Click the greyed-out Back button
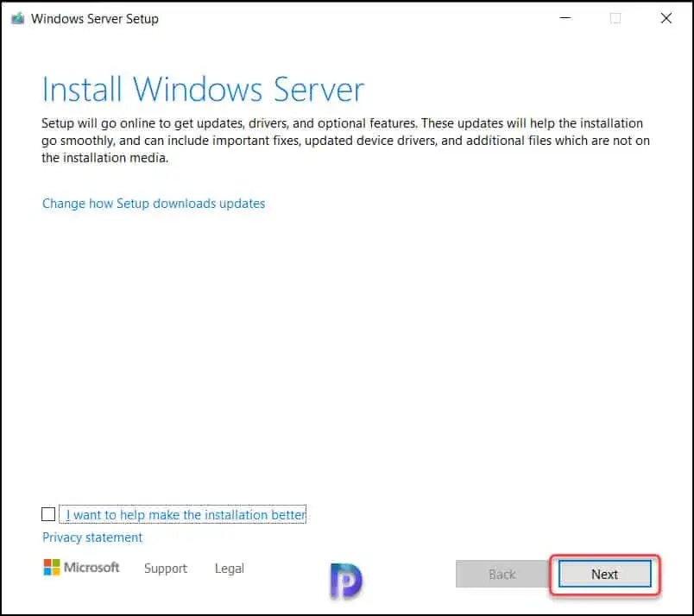The image size is (694, 616). click(502, 574)
